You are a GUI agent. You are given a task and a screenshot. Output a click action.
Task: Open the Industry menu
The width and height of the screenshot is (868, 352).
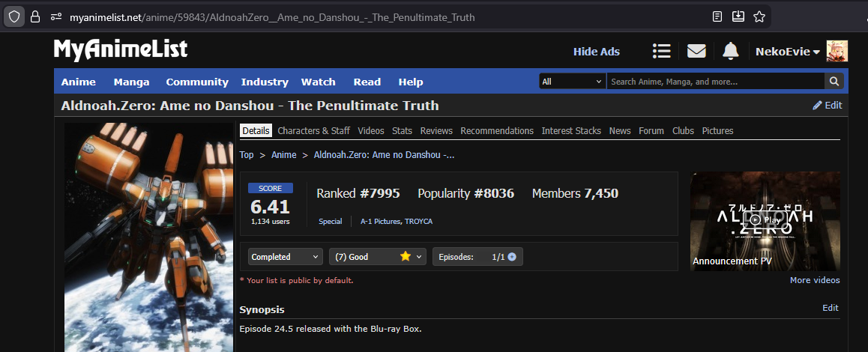pos(265,82)
